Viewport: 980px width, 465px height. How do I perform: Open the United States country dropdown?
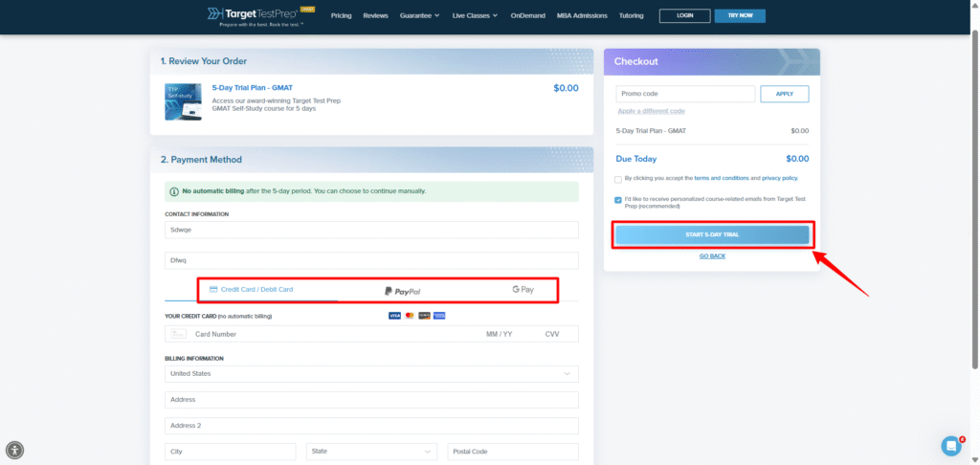(371, 374)
